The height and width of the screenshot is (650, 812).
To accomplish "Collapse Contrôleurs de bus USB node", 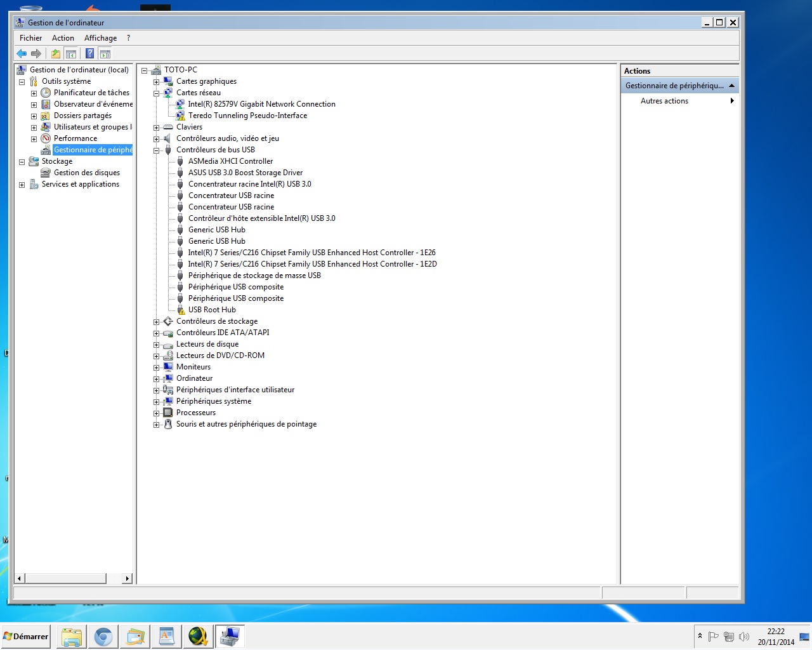I will 156,150.
